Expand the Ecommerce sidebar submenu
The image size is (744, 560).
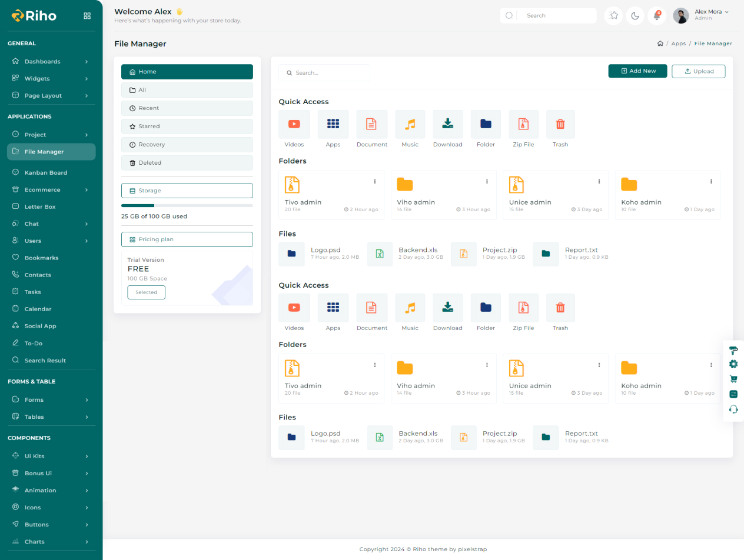(51, 190)
